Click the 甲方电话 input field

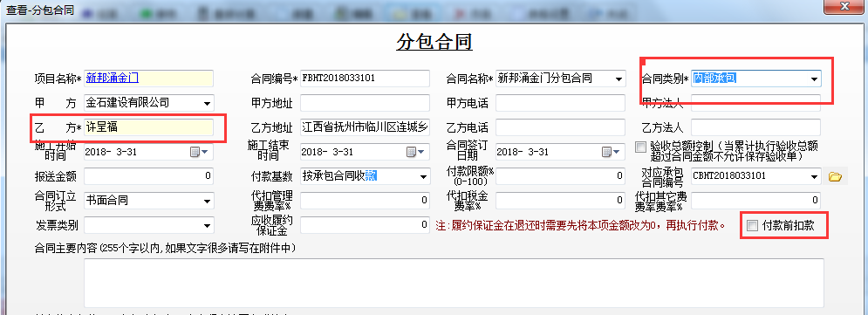(561, 103)
